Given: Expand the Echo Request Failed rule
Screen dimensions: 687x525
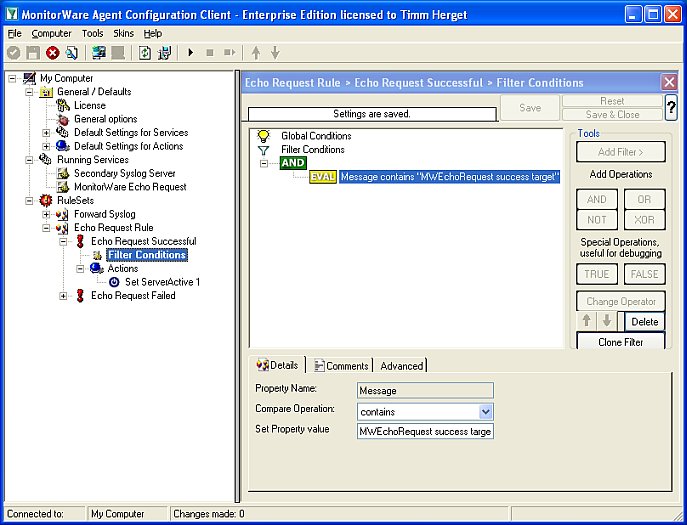Looking at the screenshot, I should point(63,296).
